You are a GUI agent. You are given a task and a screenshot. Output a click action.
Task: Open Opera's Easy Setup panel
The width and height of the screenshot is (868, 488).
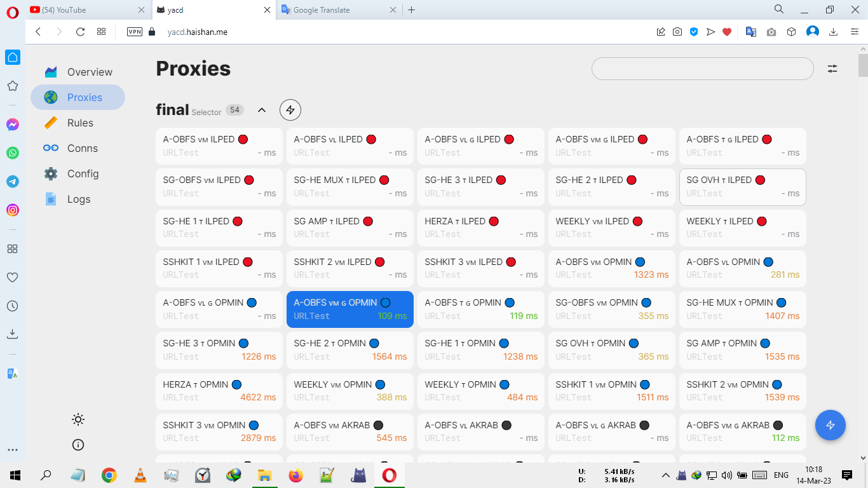coord(855,31)
